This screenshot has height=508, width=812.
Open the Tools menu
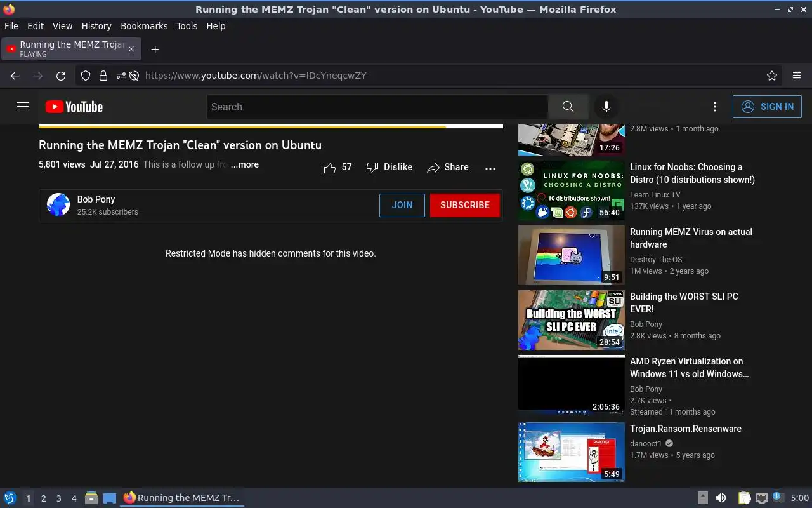187,26
